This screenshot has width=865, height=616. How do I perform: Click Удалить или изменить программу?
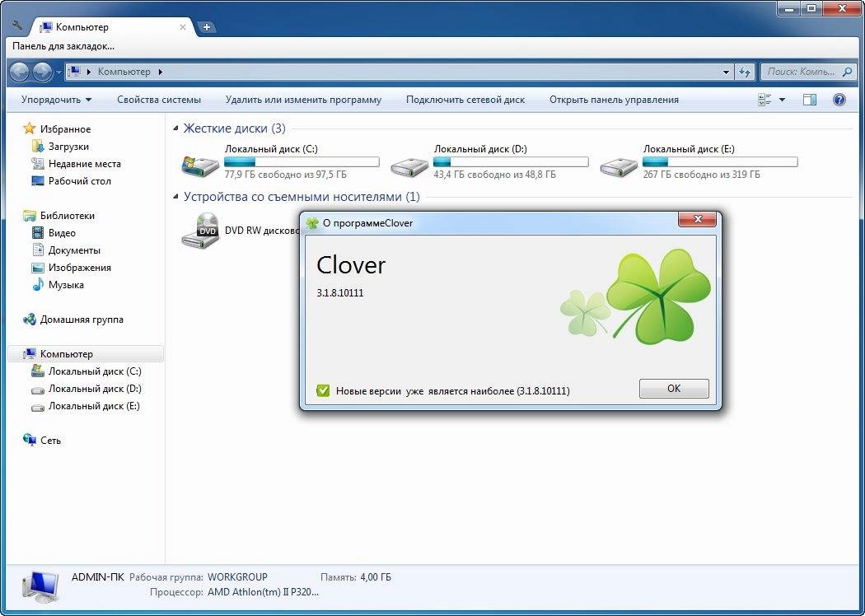click(303, 100)
